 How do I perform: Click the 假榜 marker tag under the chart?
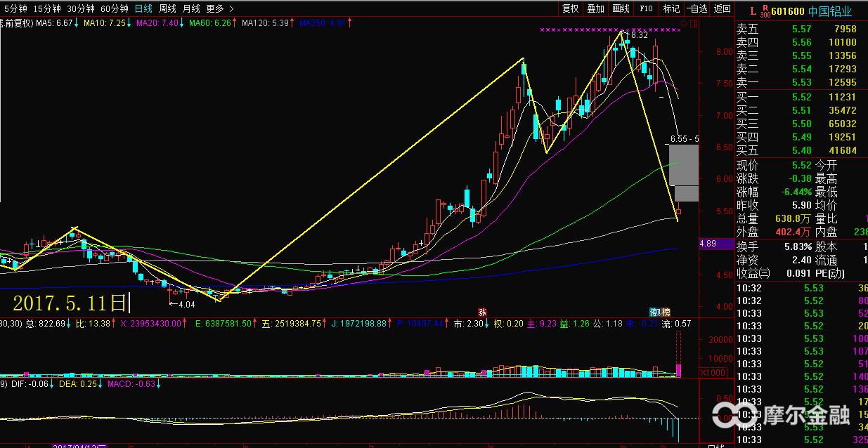point(659,312)
